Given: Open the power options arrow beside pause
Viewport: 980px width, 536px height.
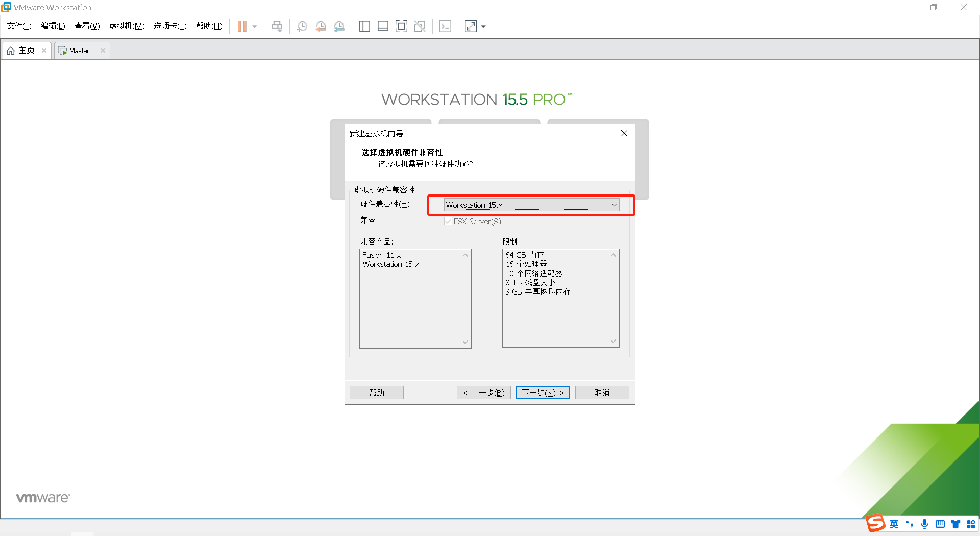Looking at the screenshot, I should tap(255, 27).
